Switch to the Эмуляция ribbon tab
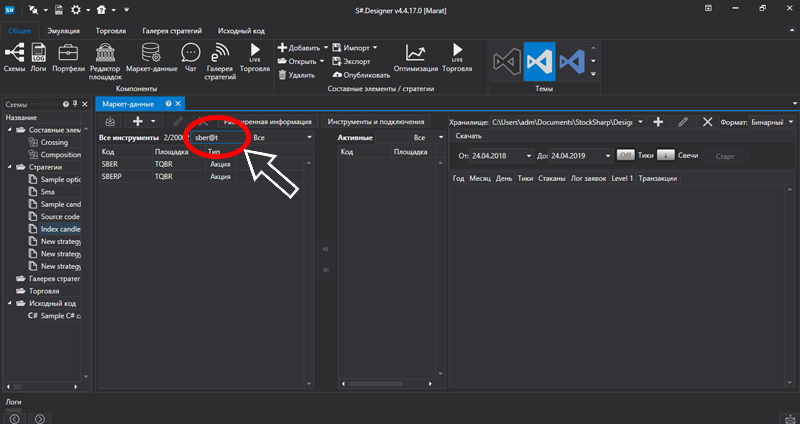 (62, 31)
